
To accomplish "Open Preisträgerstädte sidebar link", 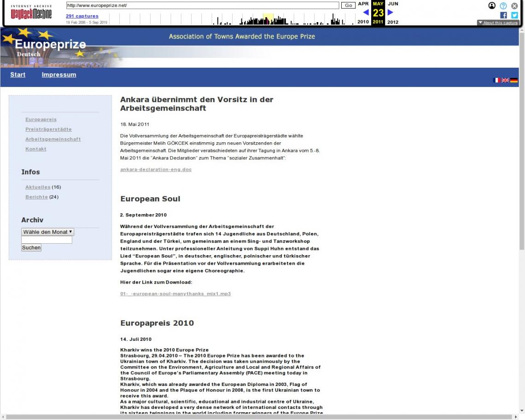I will pos(48,129).
